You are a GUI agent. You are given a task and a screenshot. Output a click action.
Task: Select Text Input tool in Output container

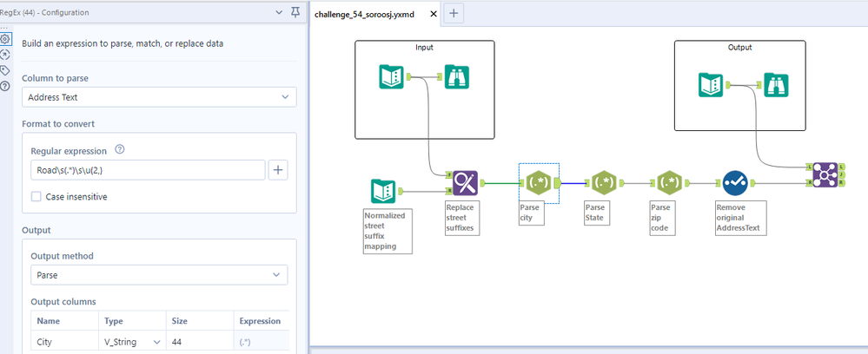712,84
